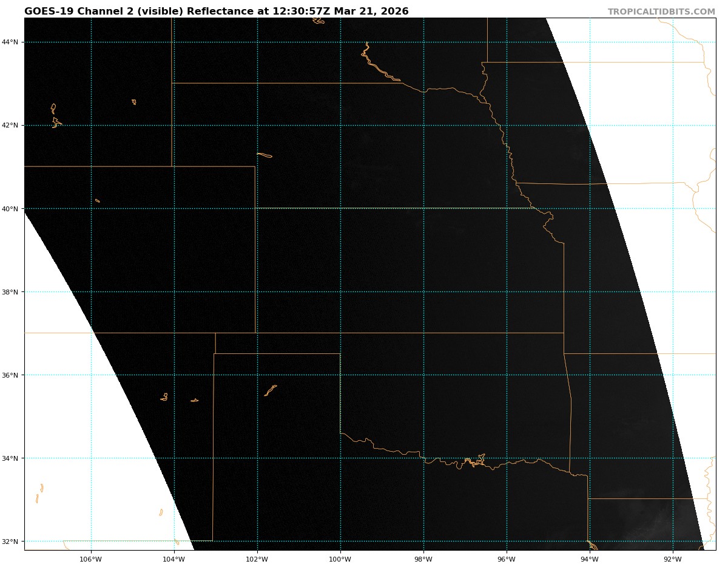Screen dimensions: 728x564
Task: Select the 40°N latitude axis label
Action: pos(10,208)
